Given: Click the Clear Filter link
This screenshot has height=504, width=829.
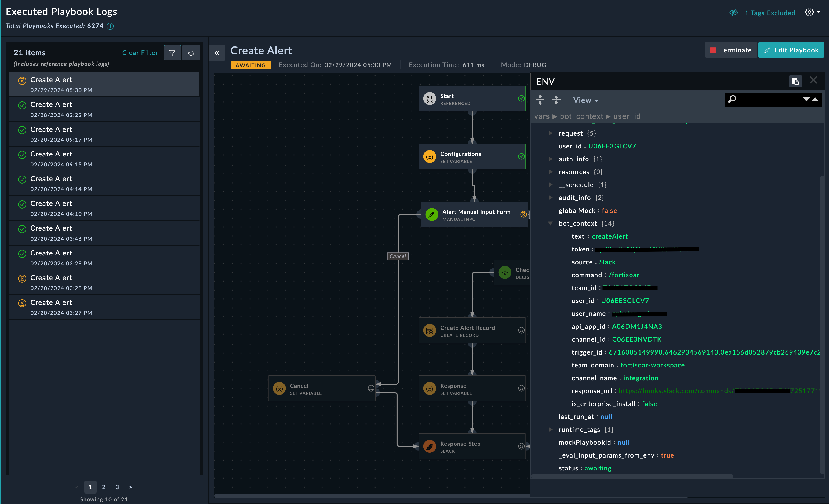Looking at the screenshot, I should [140, 53].
